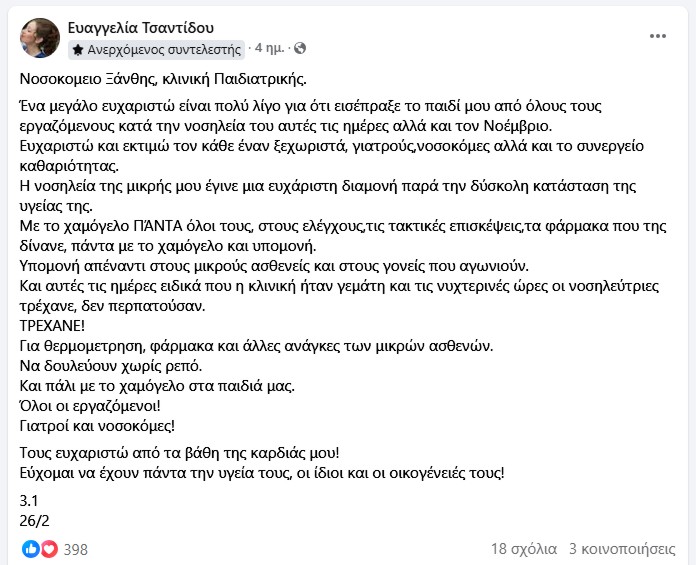This screenshot has width=696, height=565.
Task: Click the globe public-audience icon
Action: click(300, 48)
